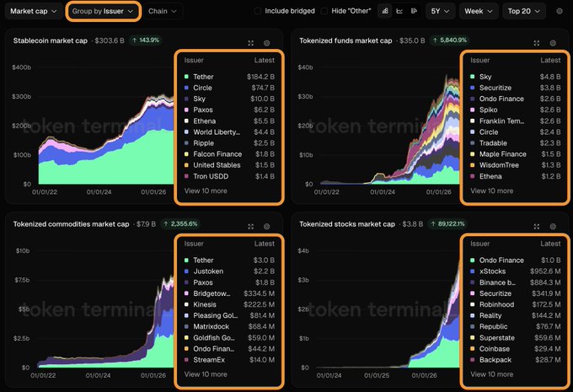The height and width of the screenshot is (392, 573).
Task: Select Franklin Tem.. row in funds legend
Action: (515, 121)
